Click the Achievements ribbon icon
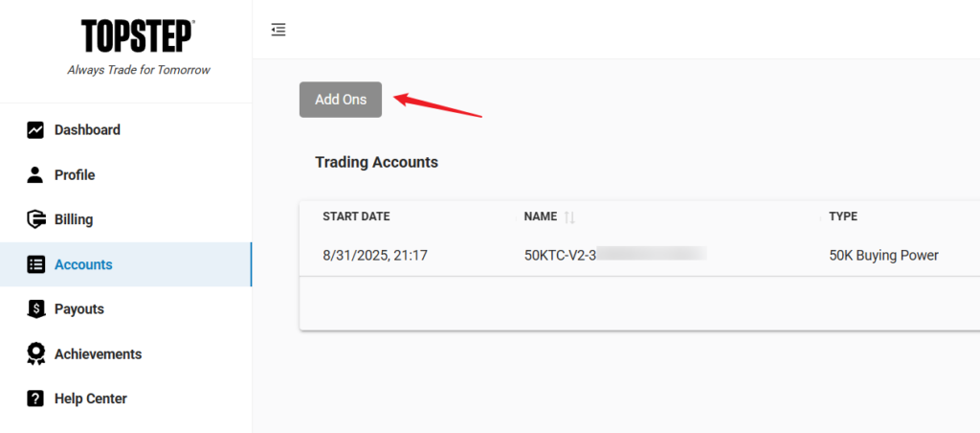Image resolution: width=980 pixels, height=433 pixels. [35, 354]
